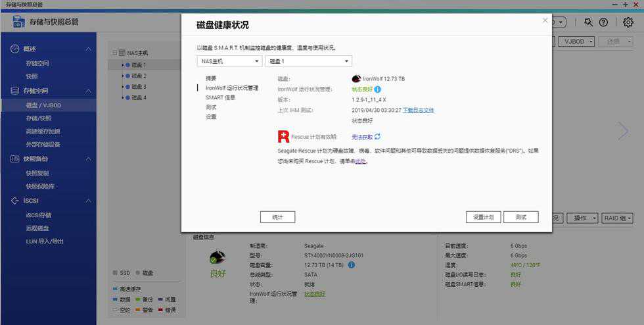
Task: Open the 磁盘 1 selection dropdown
Action: click(308, 61)
